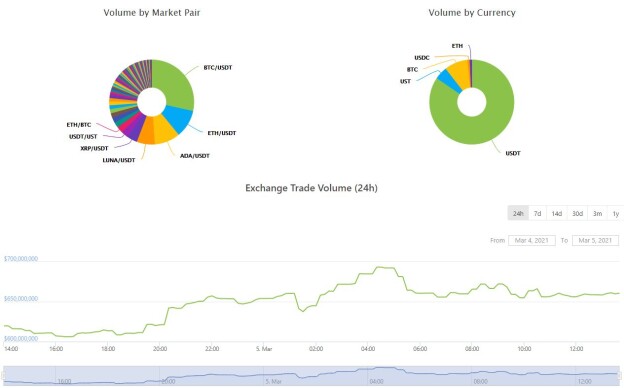Switch chart range to 30d
The width and height of the screenshot is (624, 388).
pyautogui.click(x=577, y=213)
